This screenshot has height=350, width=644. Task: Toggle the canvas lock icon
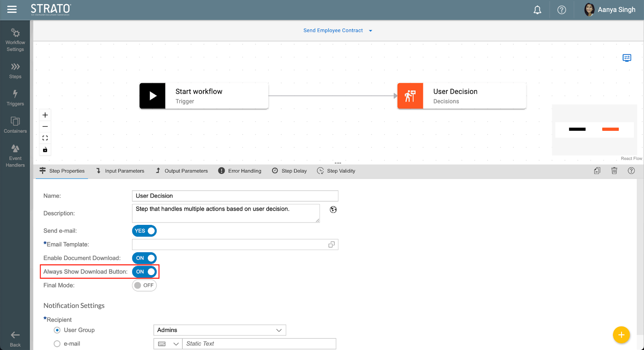click(45, 150)
